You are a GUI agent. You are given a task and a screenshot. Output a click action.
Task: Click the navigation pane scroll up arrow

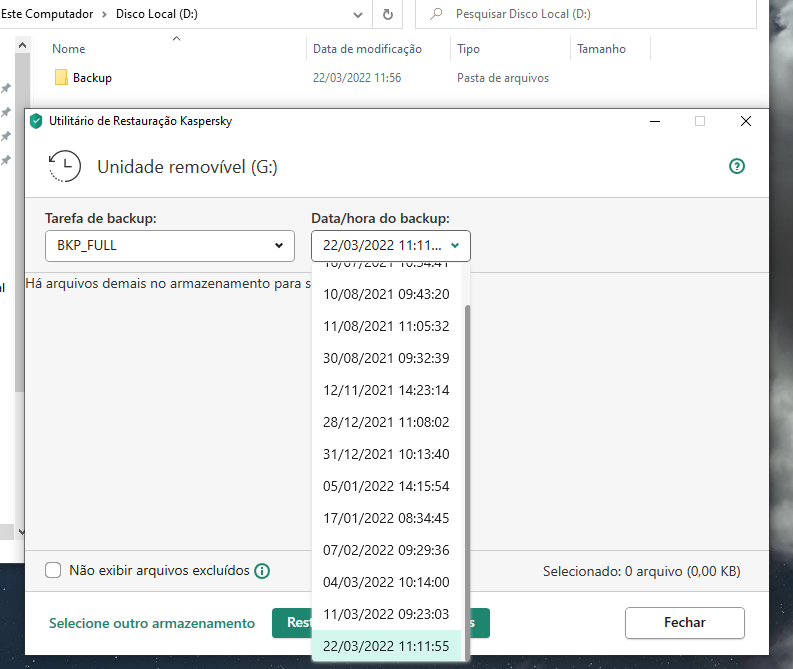(22, 46)
